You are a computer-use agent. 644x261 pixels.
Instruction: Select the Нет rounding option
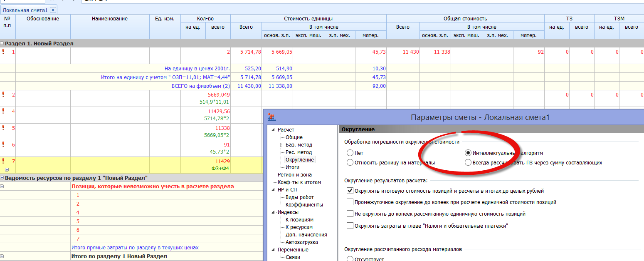click(350, 153)
